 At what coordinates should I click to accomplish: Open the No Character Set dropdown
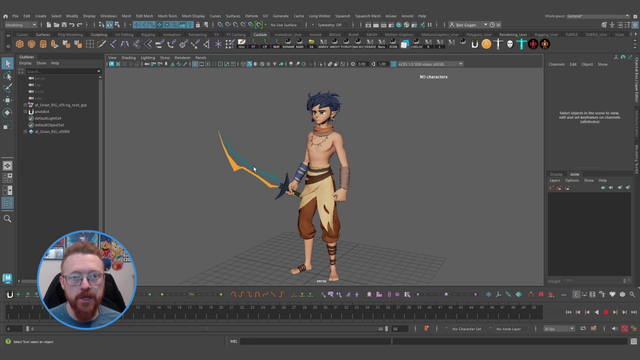[467, 329]
